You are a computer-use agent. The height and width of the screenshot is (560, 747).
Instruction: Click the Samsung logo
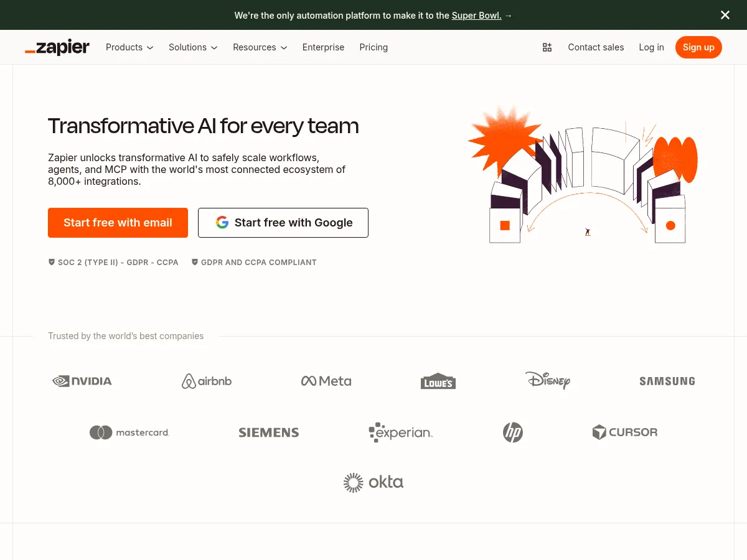pyautogui.click(x=667, y=381)
